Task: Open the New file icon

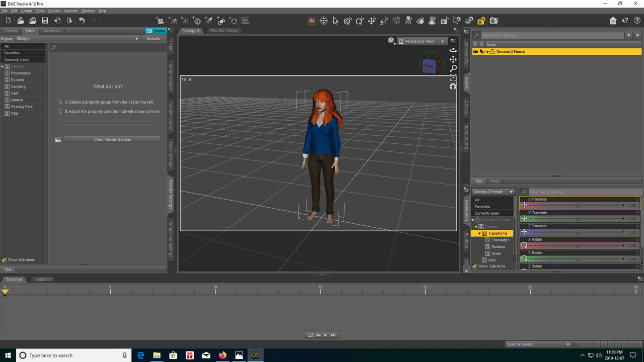Action: [8, 21]
